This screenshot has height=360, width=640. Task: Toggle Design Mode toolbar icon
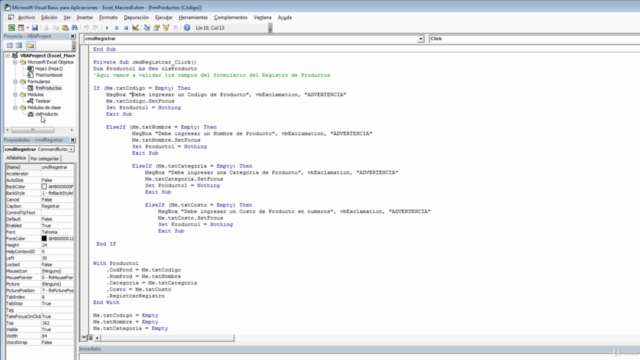click(136, 28)
